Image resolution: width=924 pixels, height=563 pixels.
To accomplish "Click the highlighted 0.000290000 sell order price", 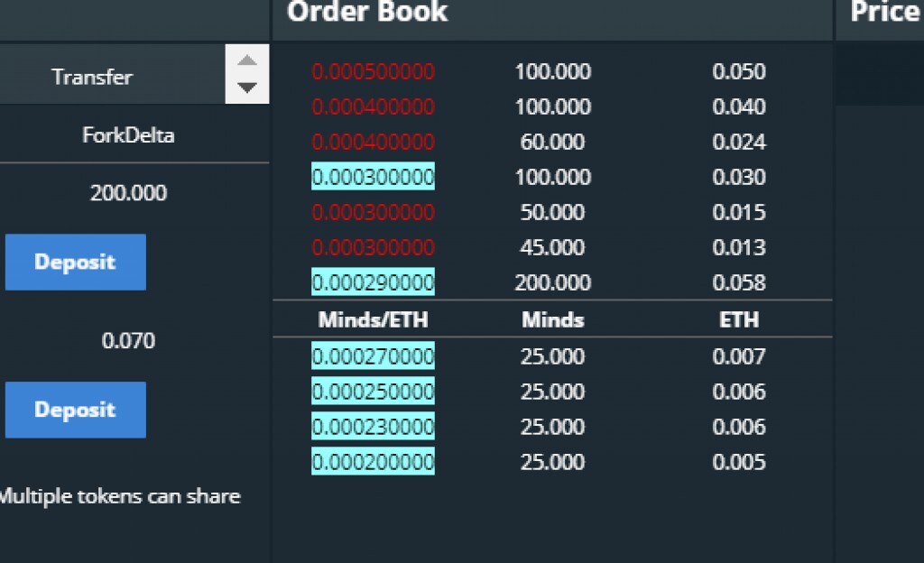I will coord(373,282).
